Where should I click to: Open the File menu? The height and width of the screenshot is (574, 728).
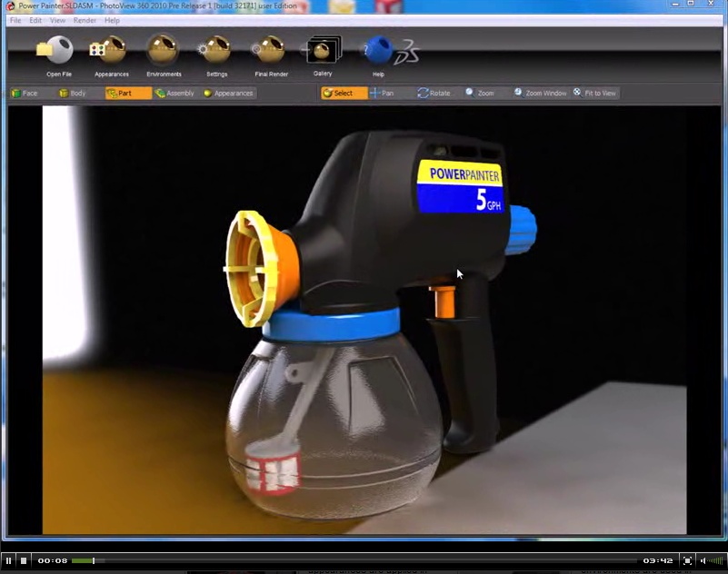pyautogui.click(x=15, y=20)
